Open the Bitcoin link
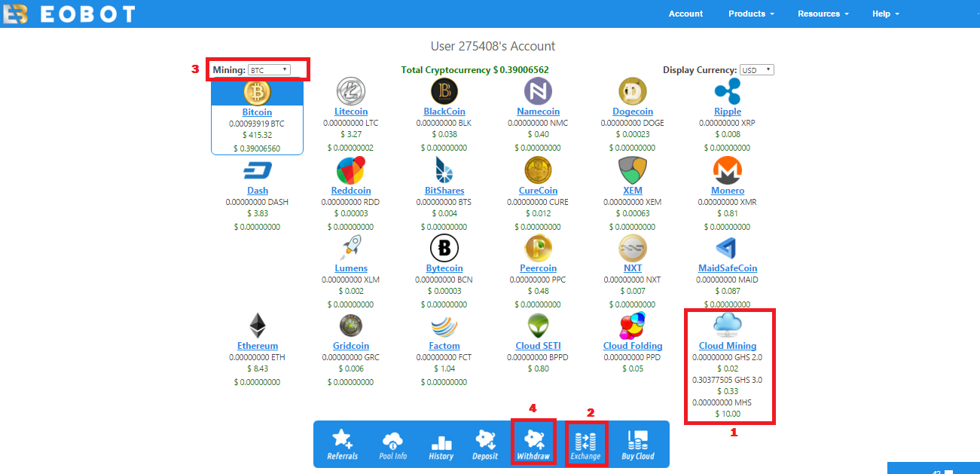 click(257, 112)
